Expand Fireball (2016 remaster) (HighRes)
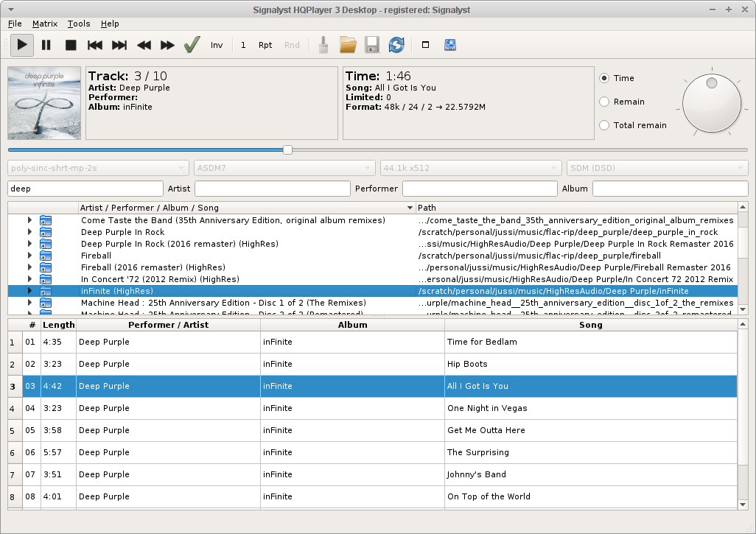Screen dimensions: 756x534 [29, 267]
